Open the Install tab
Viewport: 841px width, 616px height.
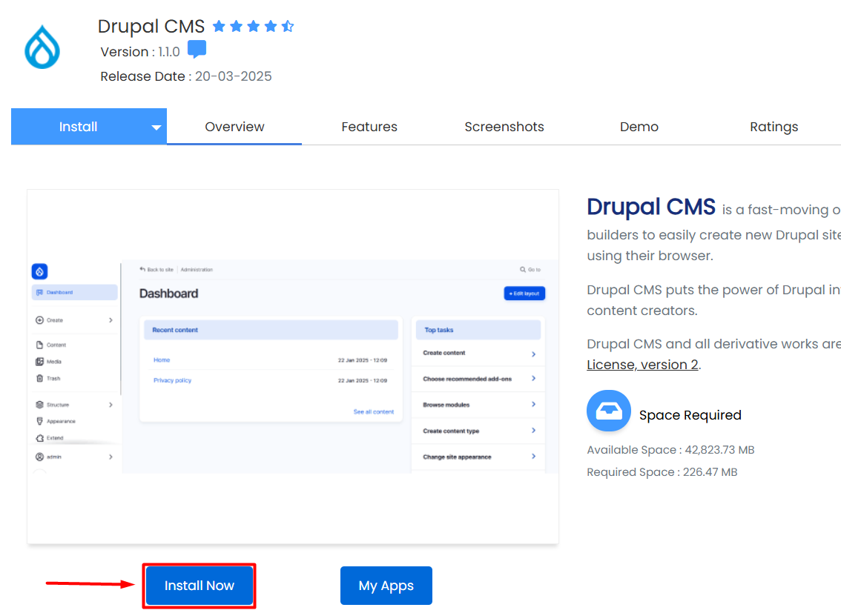coord(79,127)
